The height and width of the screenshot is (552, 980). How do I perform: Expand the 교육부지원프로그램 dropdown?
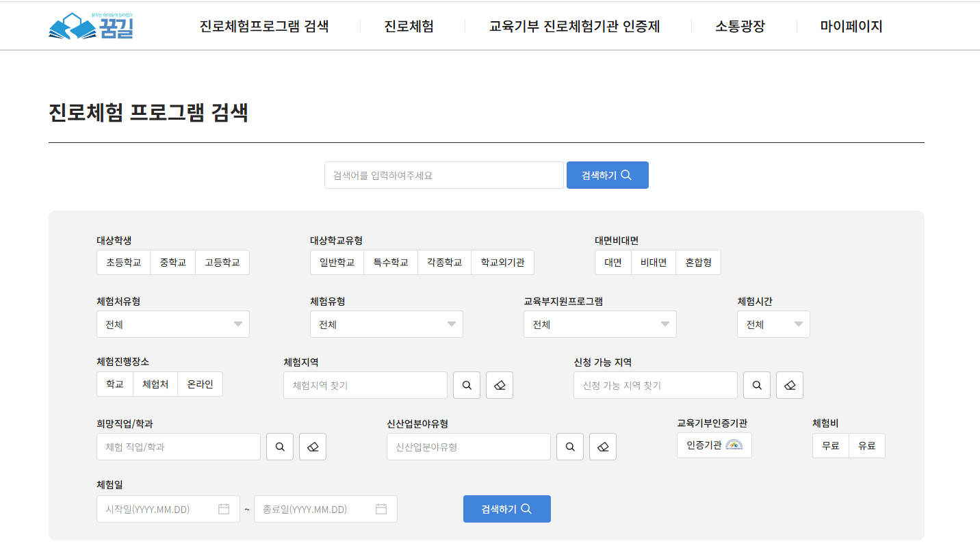(x=599, y=324)
